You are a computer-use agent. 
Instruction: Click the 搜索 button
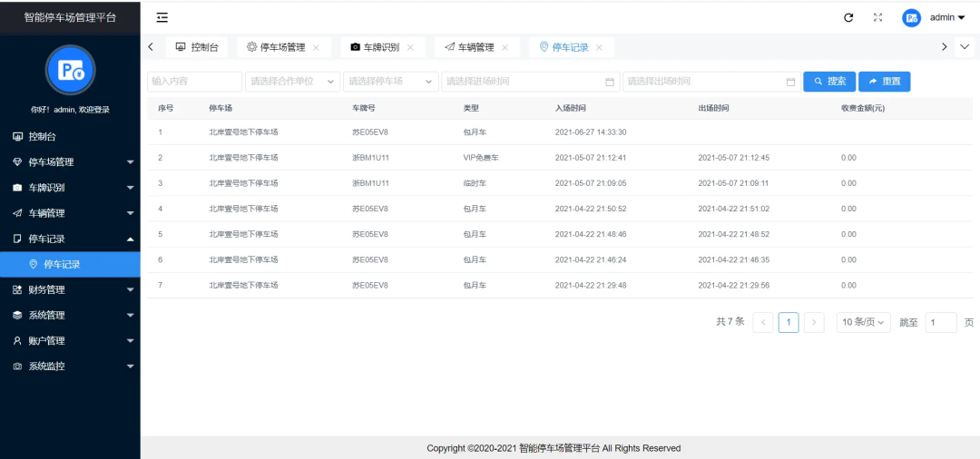[829, 82]
